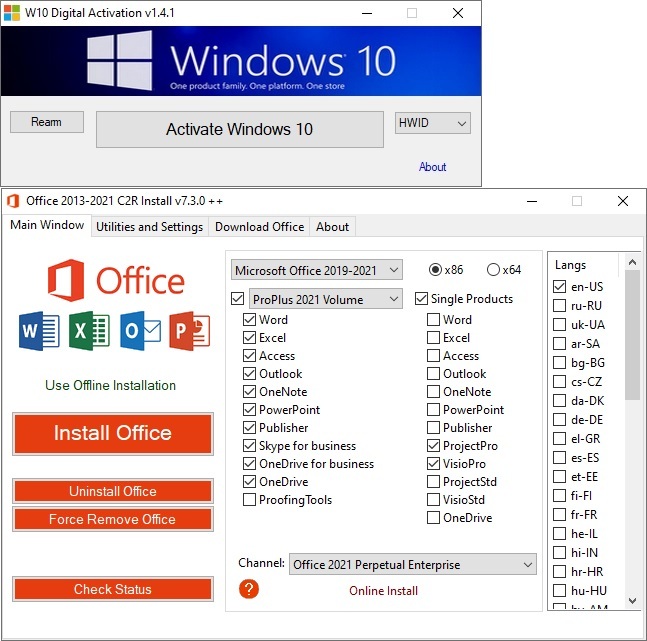647x641 pixels.
Task: Click the Use Offline Installation link
Action: tap(111, 385)
